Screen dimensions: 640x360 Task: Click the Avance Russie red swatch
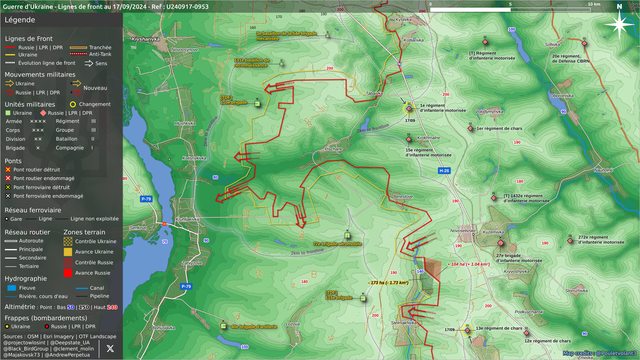(x=68, y=273)
